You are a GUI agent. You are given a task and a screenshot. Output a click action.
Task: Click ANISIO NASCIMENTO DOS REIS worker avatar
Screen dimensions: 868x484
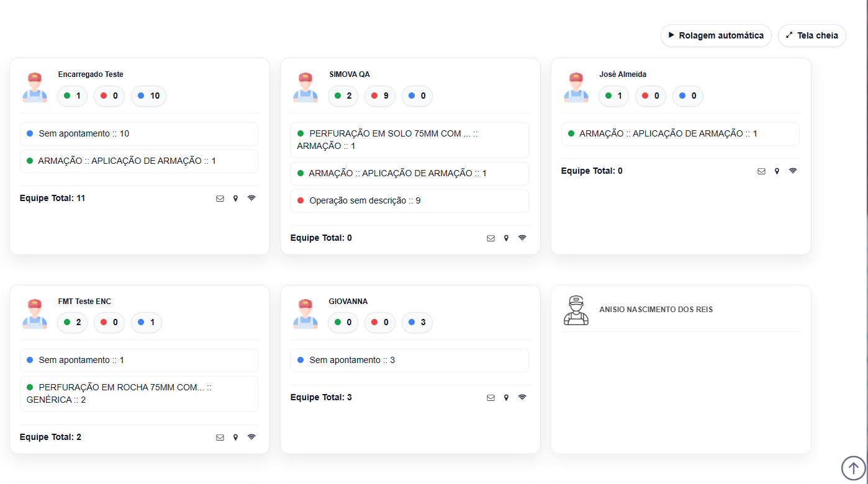(576, 310)
